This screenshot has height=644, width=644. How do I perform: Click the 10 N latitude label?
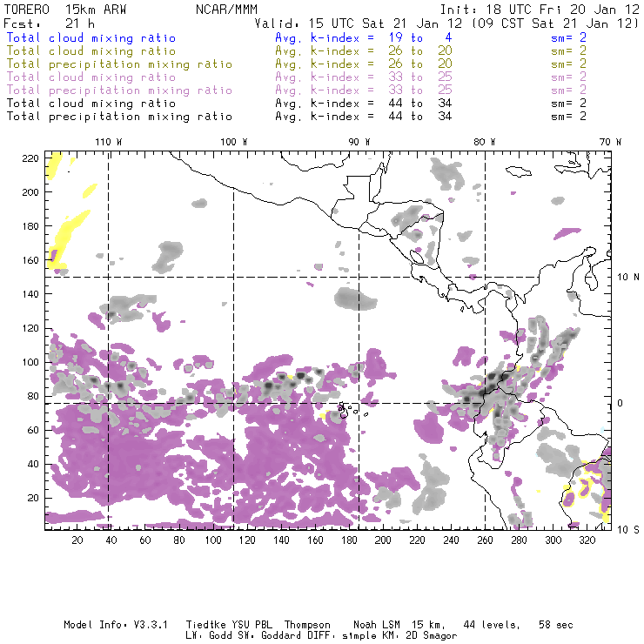coord(628,278)
